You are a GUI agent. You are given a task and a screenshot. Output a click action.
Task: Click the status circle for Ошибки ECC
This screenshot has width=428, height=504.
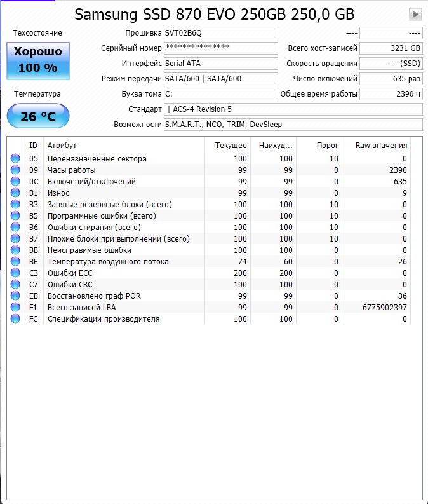point(15,273)
